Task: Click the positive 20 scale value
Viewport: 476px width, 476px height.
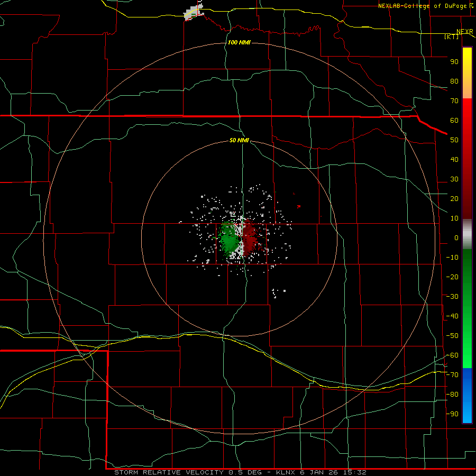Action: click(x=454, y=199)
